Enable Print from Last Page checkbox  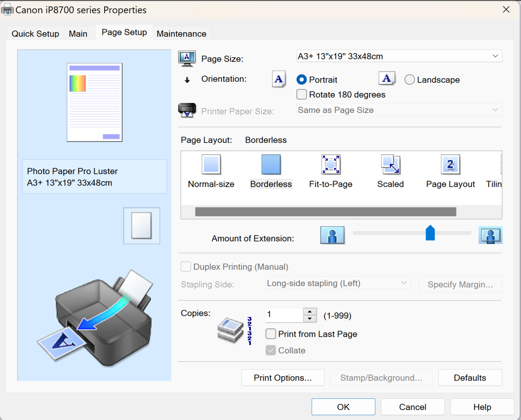271,334
